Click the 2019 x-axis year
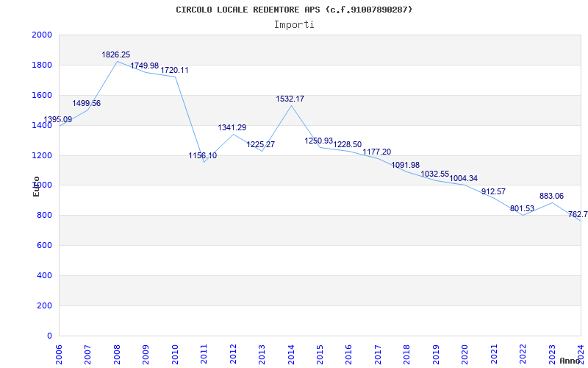Screen dimensions: 588x368 point(436,355)
